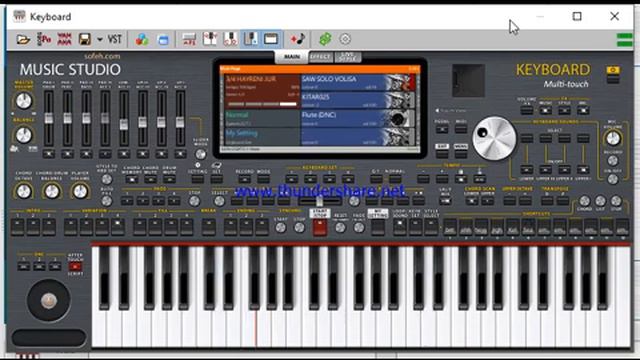Viewport: 640px width, 360px height.
Task: Click the Record button in keyboard set row
Action: click(x=244, y=179)
